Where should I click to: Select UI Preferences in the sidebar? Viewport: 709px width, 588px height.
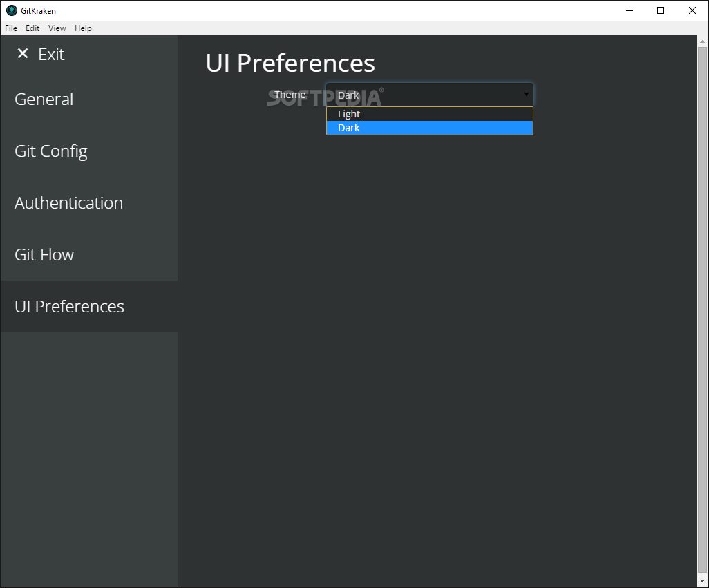(x=89, y=306)
